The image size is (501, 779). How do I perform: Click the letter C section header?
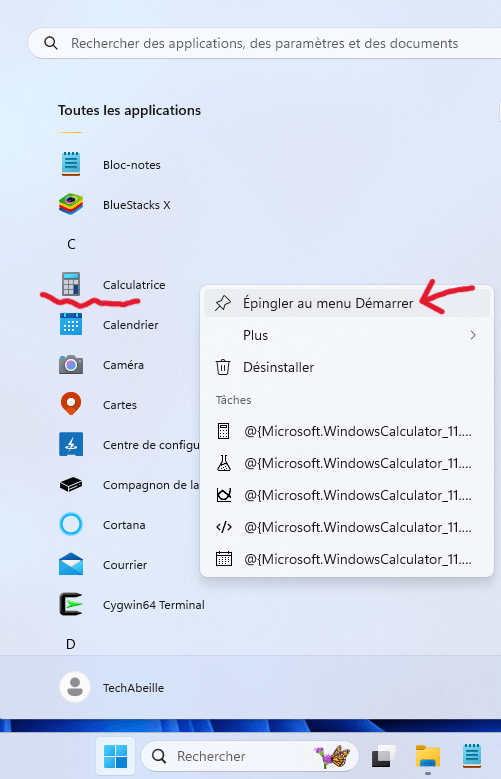pos(71,244)
